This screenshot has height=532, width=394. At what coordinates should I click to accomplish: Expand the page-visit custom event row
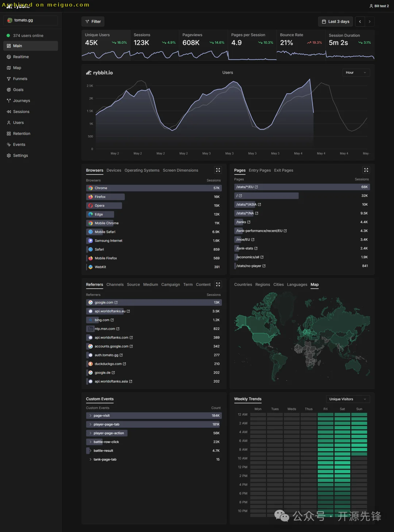90,416
